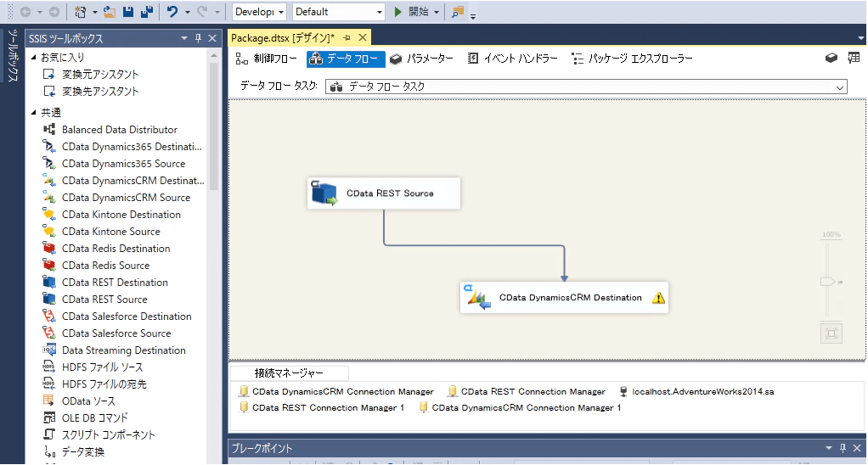Click the redo arrow icon
The width and height of the screenshot is (868, 465).
coord(202,12)
